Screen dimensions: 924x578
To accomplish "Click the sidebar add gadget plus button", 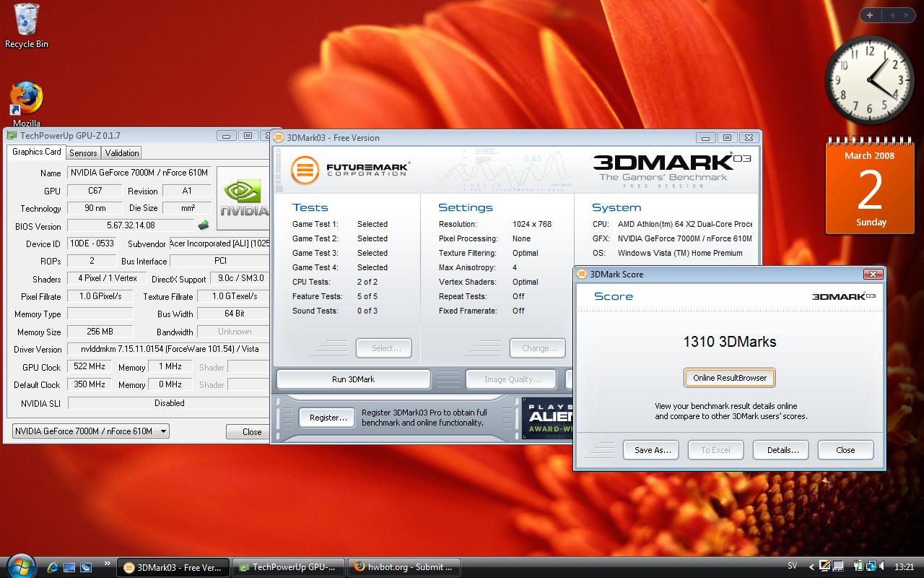I will [870, 14].
